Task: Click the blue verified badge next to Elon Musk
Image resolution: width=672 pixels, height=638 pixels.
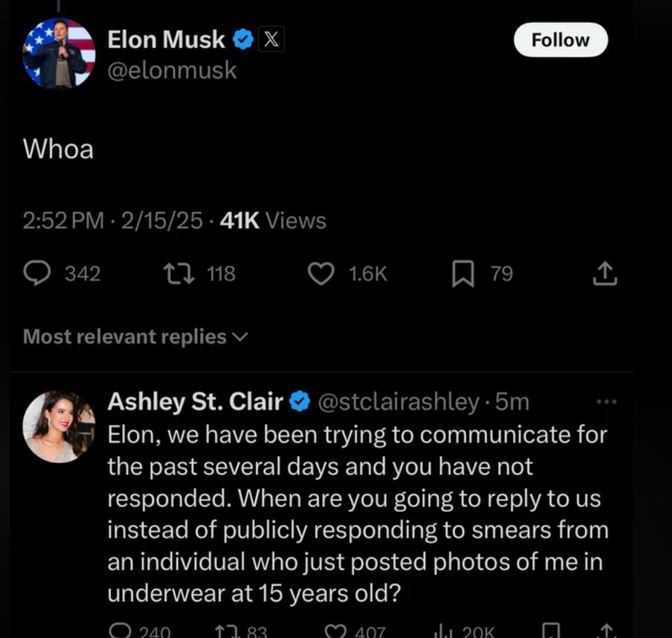Action: pyautogui.click(x=243, y=40)
